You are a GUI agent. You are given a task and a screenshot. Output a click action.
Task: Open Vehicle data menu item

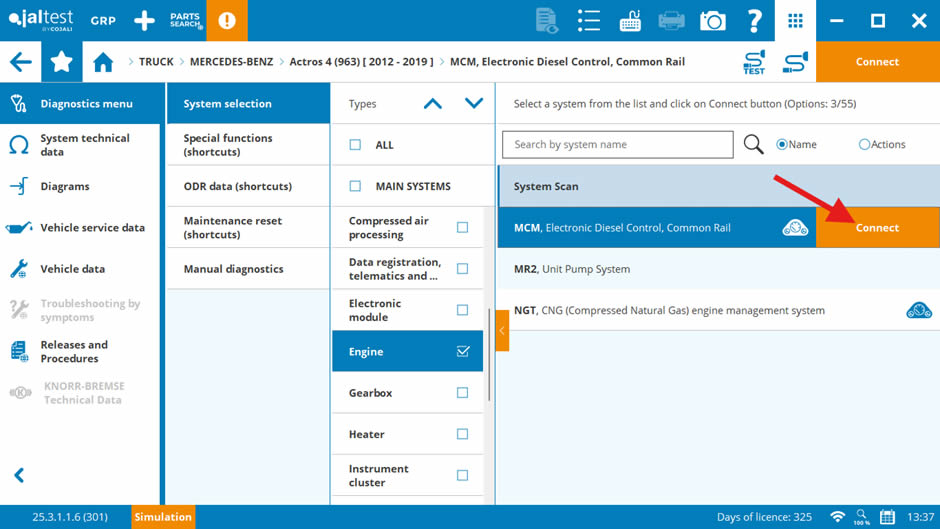click(81, 269)
